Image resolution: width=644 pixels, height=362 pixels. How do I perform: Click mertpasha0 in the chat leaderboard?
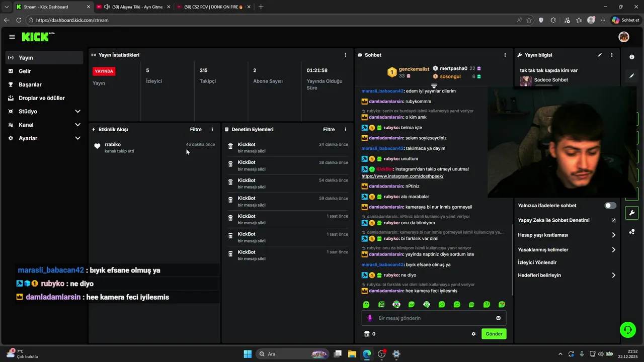pyautogui.click(x=453, y=68)
